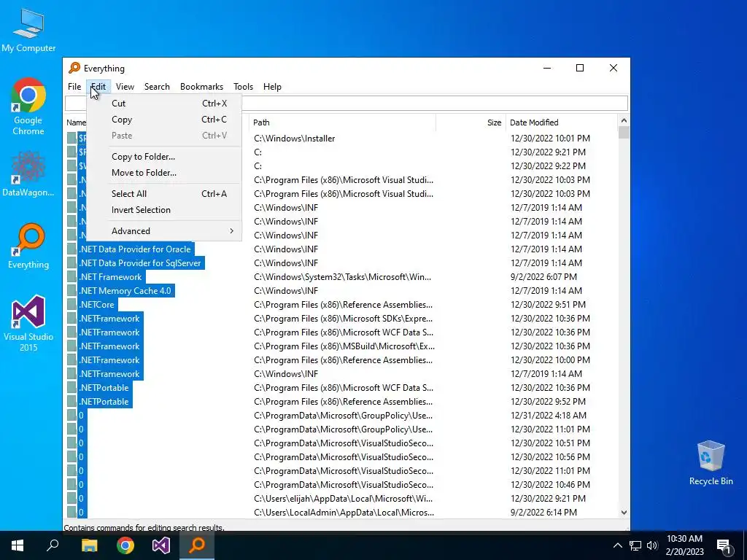Open DataWagon desktop shortcut
747x560 pixels.
point(28,174)
